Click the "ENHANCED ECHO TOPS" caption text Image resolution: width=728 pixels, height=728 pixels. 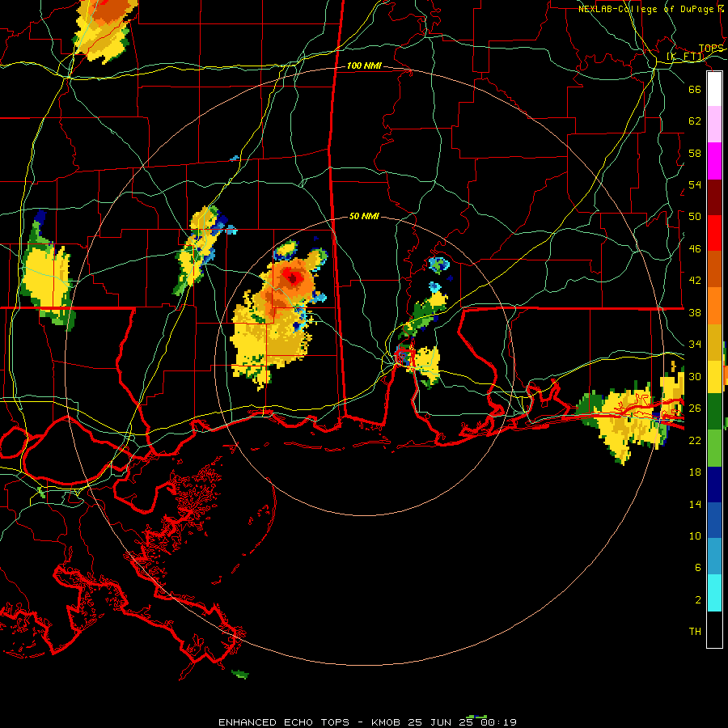click(x=284, y=722)
